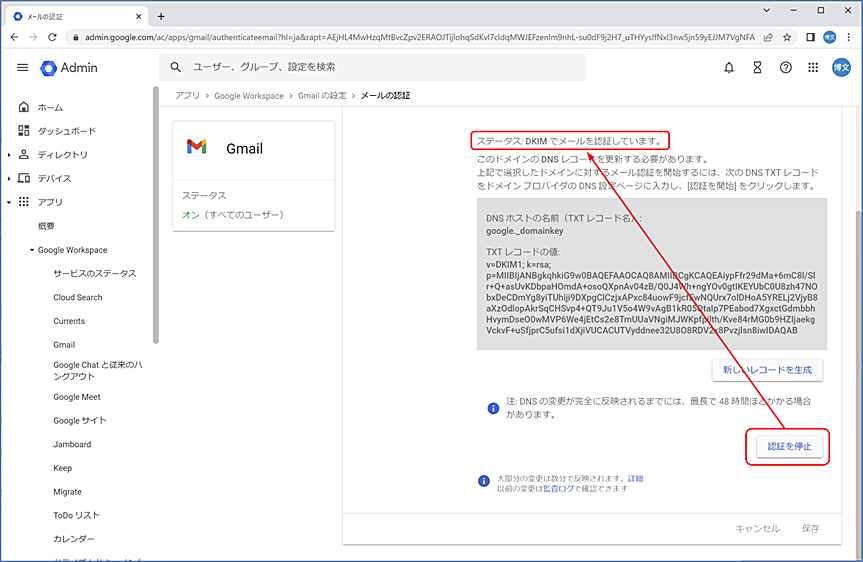Screen dimensions: 863x562
Task: Toggle the browser side panel icon
Action: click(810, 37)
